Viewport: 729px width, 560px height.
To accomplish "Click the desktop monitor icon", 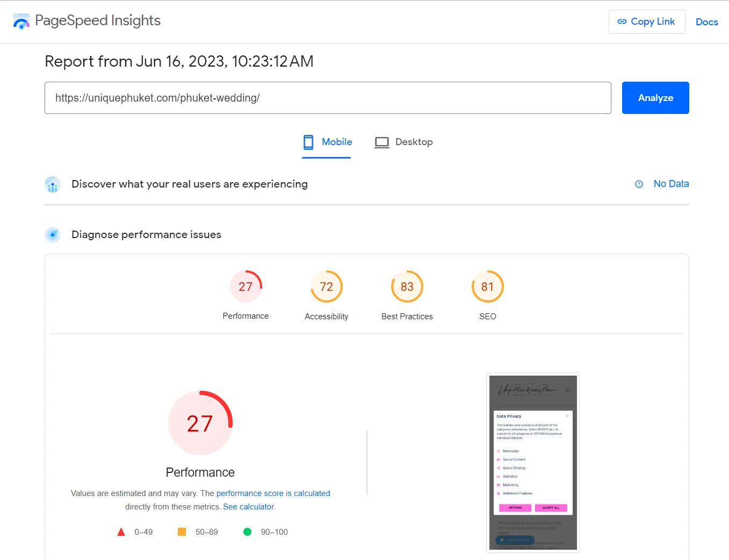I will point(382,142).
